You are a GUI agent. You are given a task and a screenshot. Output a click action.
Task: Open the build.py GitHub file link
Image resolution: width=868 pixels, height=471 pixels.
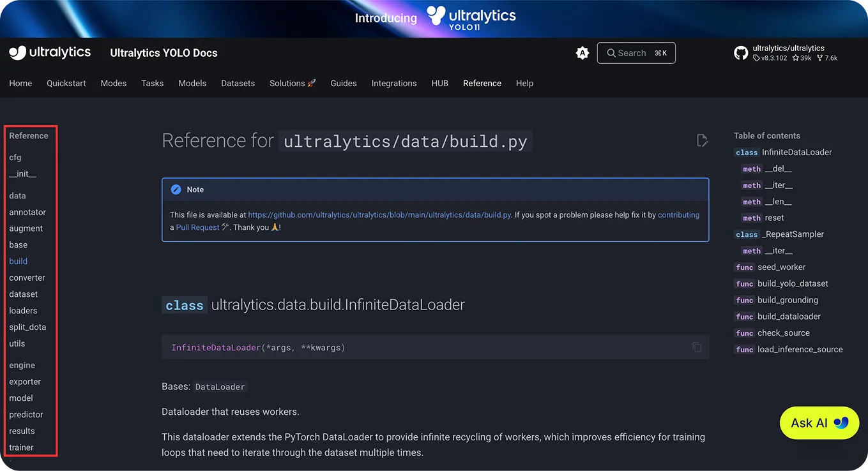point(379,215)
